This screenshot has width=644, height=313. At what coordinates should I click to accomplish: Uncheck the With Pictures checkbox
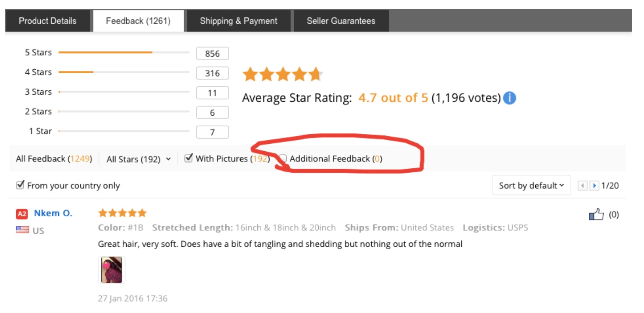[189, 158]
